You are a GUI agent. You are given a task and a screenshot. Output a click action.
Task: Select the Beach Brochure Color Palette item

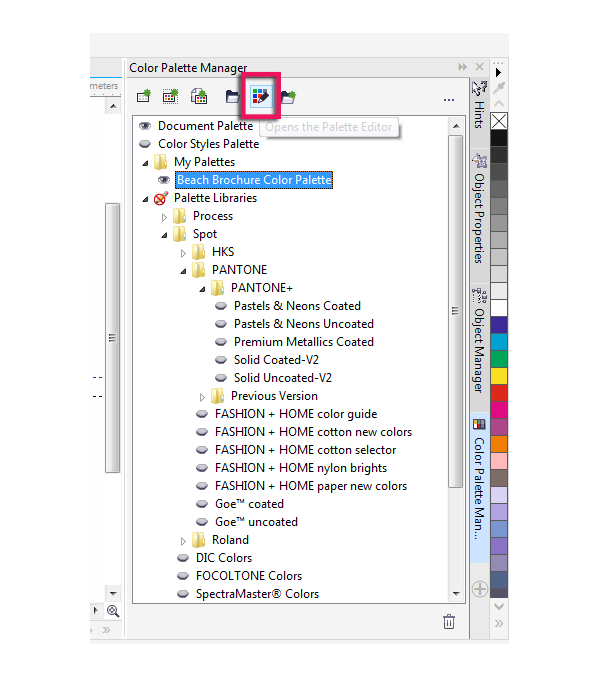point(254,180)
